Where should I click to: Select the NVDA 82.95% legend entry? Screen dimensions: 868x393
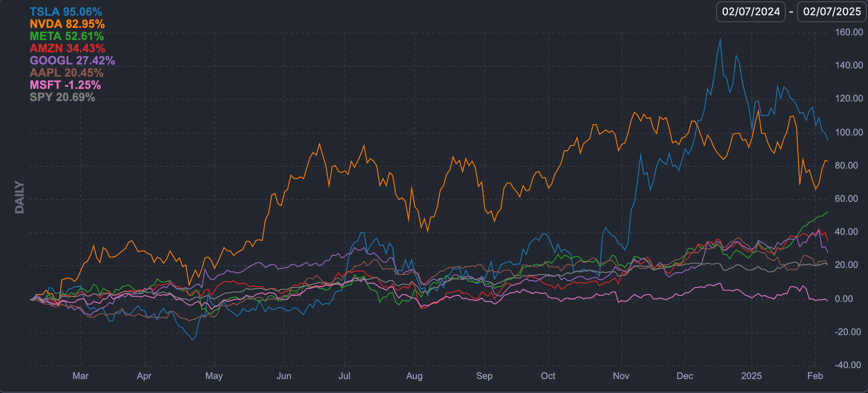[67, 24]
